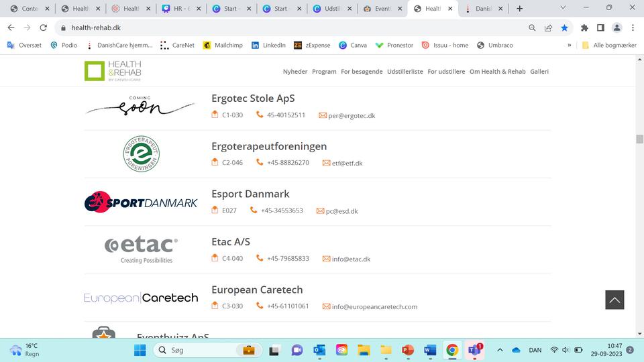This screenshot has width=644, height=362.
Task: Open the Podio bookmark
Action: tap(64, 45)
